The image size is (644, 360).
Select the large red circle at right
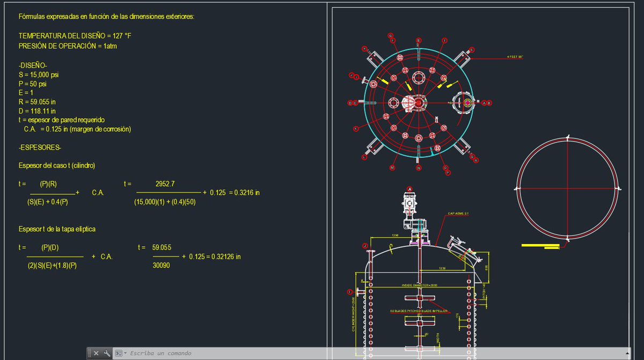(568, 188)
